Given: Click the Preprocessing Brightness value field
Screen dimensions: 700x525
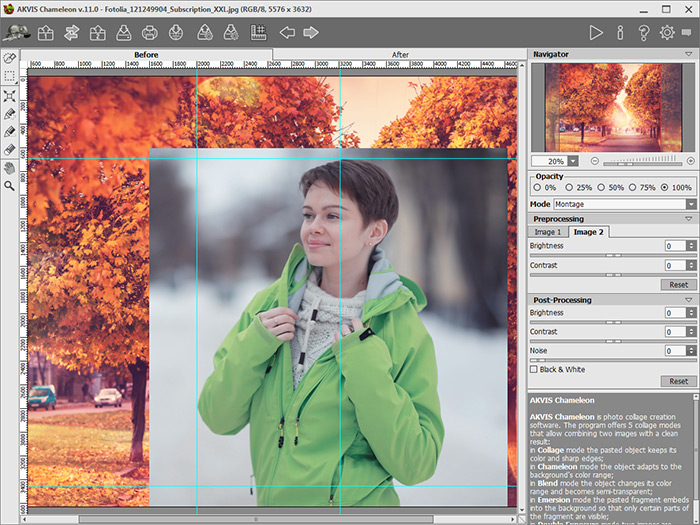Looking at the screenshot, I should [675, 246].
